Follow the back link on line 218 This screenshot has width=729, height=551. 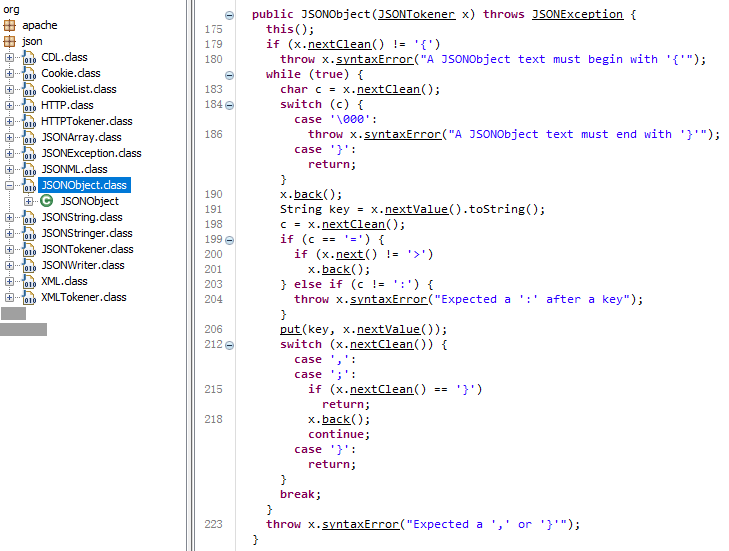[336, 419]
